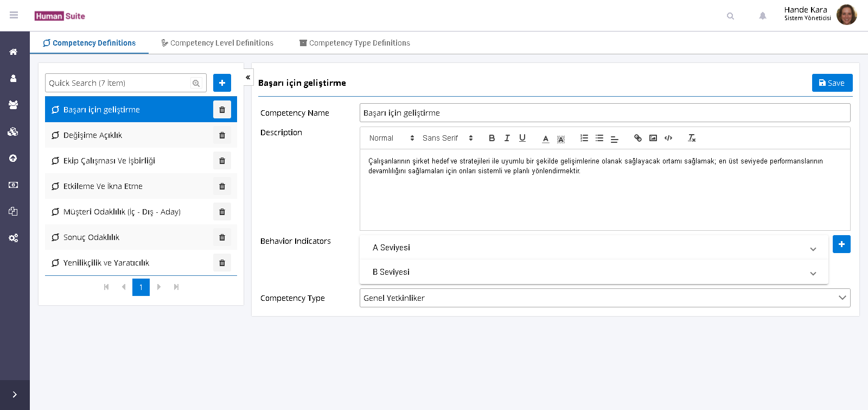The image size is (868, 410).
Task: Open the Competency Type Definitions tab
Action: (x=355, y=43)
